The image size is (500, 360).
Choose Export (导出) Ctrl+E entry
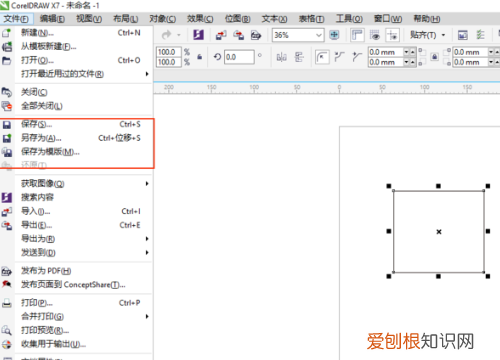[x=76, y=225]
